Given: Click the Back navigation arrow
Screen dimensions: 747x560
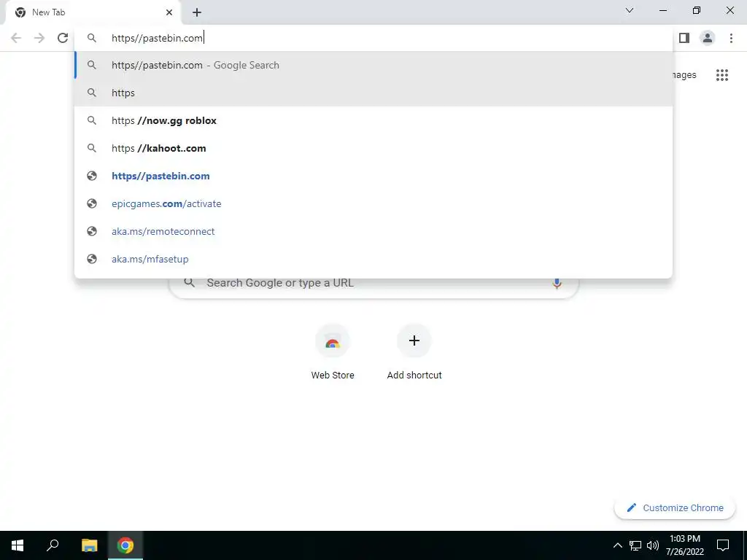Looking at the screenshot, I should 16,38.
